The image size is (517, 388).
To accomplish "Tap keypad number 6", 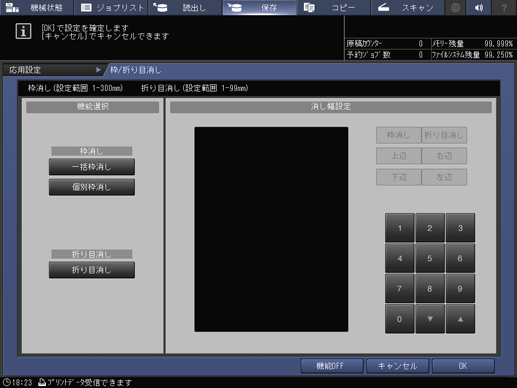I will [460, 258].
